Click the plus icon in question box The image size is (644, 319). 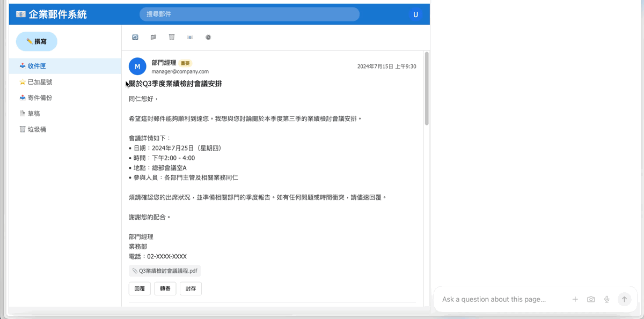tap(575, 299)
